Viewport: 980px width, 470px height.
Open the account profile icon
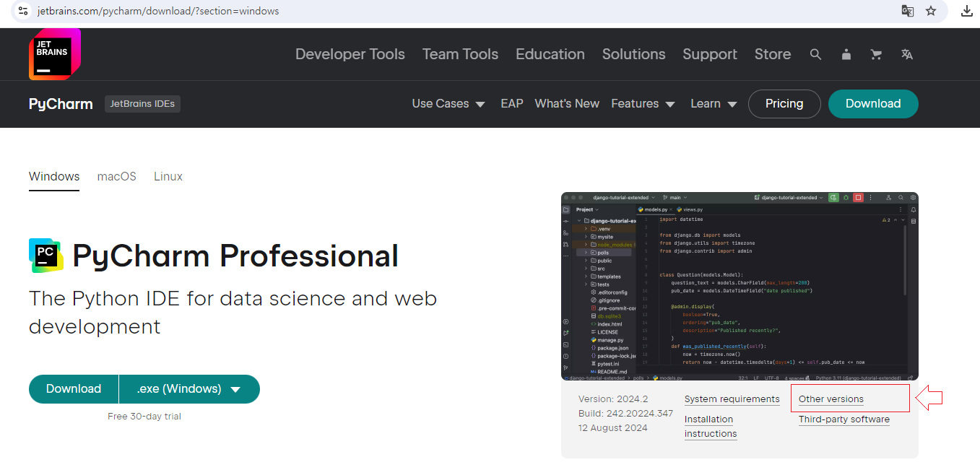846,54
